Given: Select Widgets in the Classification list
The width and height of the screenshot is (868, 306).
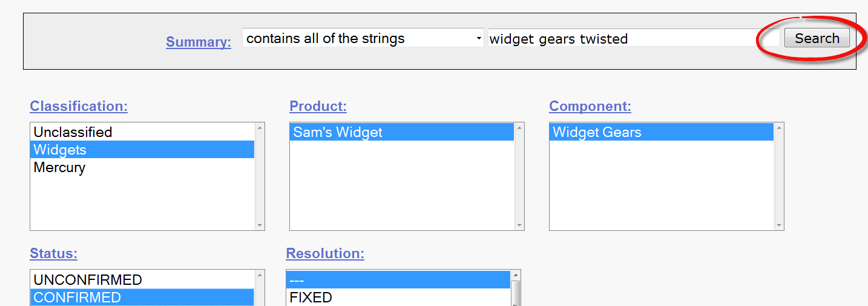Looking at the screenshot, I should pyautogui.click(x=60, y=150).
